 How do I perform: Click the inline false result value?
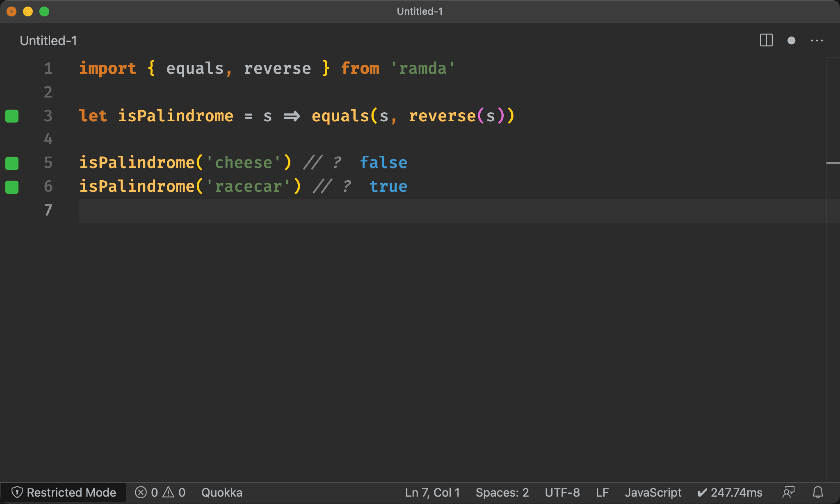383,163
